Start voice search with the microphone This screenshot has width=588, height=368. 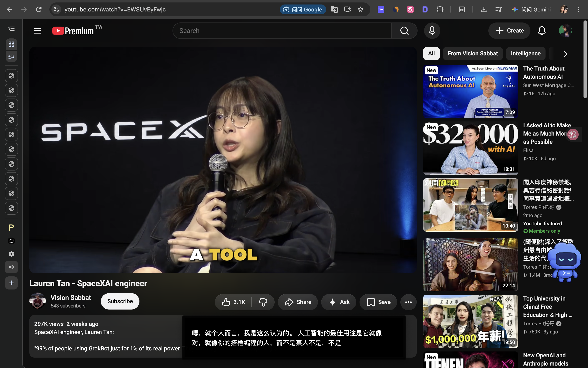tap(432, 31)
